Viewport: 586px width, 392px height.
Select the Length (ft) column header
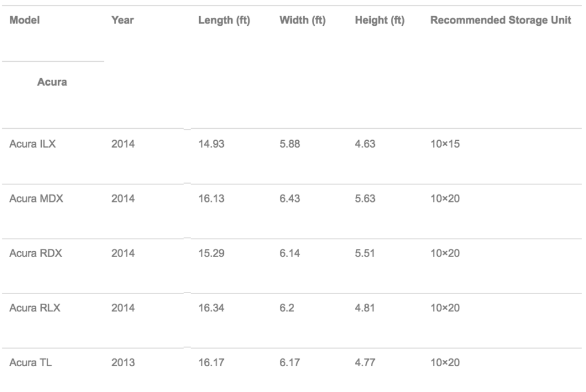tap(224, 20)
